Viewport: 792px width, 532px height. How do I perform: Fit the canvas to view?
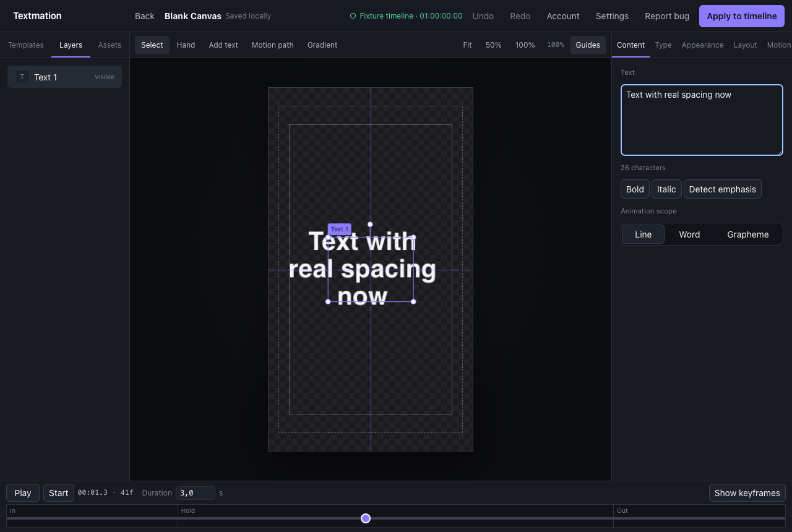pyautogui.click(x=467, y=45)
